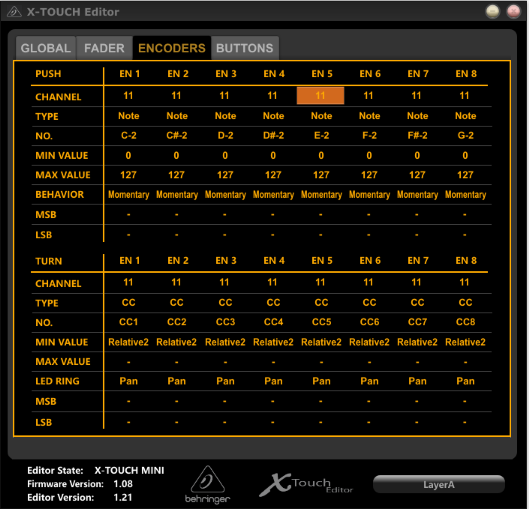Edit PUSH channel value for EN 1

tap(128, 96)
